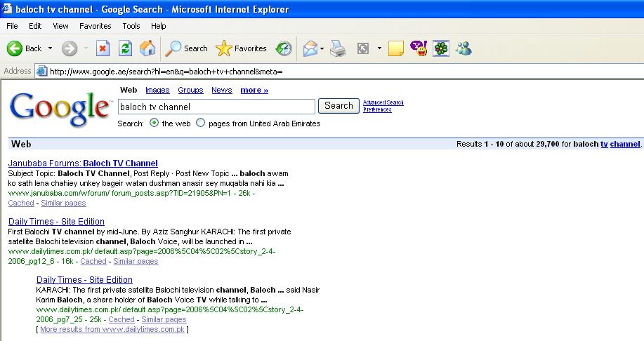Click the Forward arrow button
Viewport: 644px width, 341px height.
pyautogui.click(x=70, y=48)
